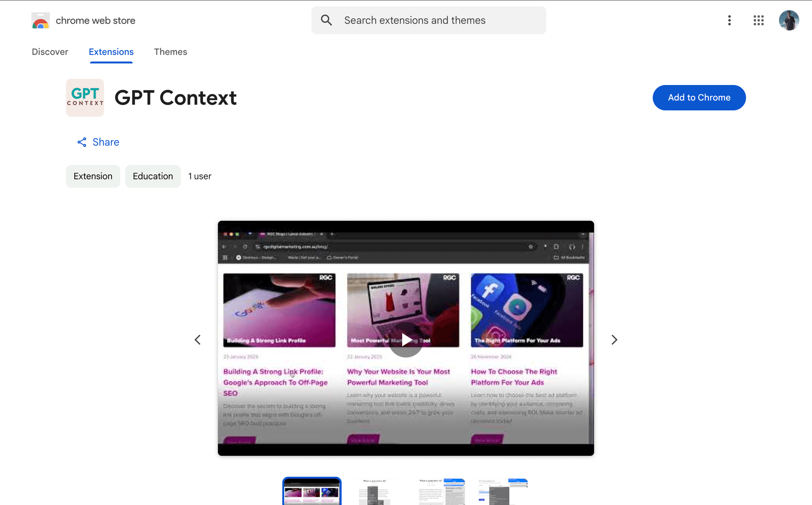Select the first video preview thumbnail

[312, 491]
